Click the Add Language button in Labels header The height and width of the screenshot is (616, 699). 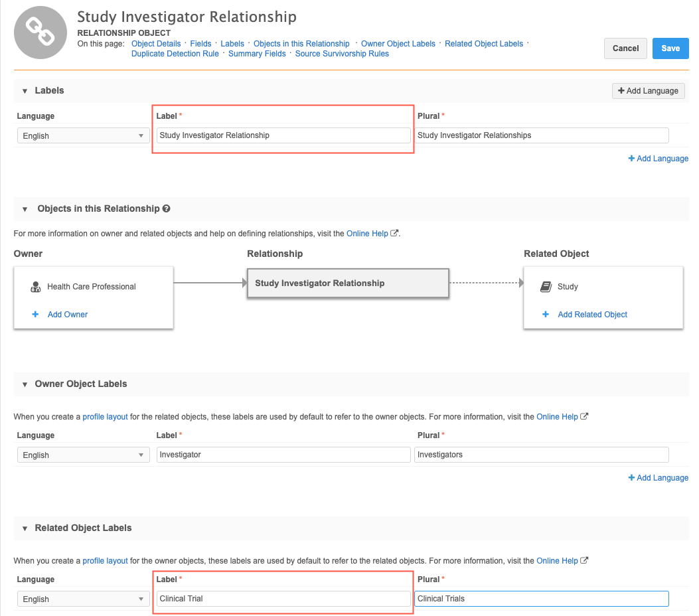(x=648, y=91)
